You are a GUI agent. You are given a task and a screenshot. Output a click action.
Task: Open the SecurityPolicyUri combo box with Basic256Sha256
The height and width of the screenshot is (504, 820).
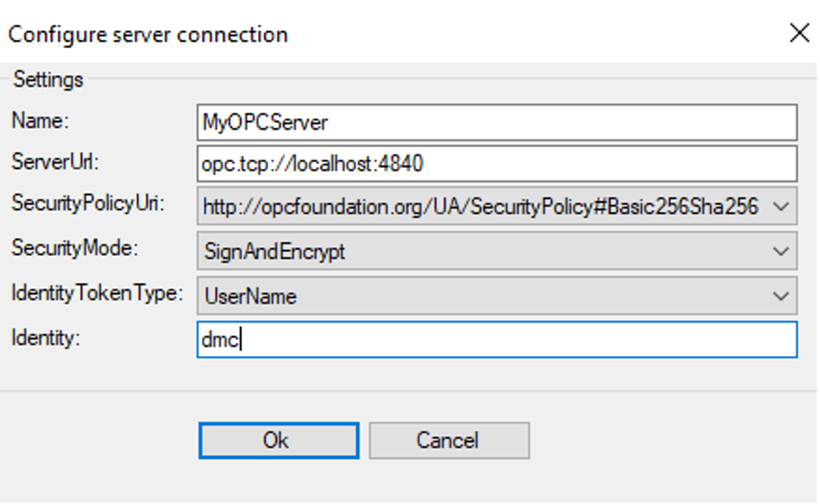(x=497, y=206)
